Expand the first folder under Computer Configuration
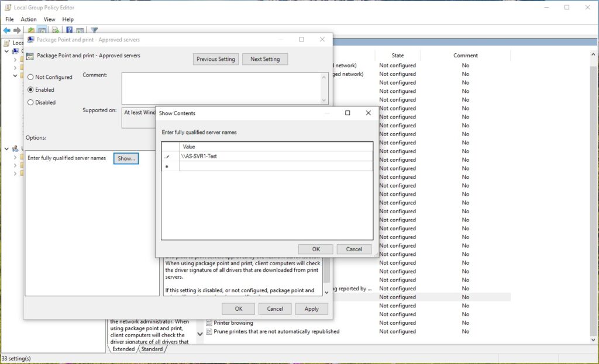 click(15, 60)
